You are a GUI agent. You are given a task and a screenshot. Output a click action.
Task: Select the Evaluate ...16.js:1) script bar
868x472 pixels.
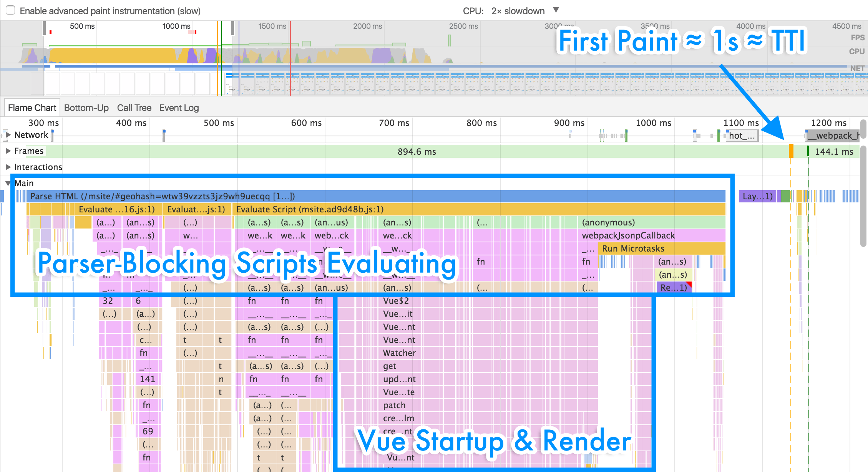(118, 209)
